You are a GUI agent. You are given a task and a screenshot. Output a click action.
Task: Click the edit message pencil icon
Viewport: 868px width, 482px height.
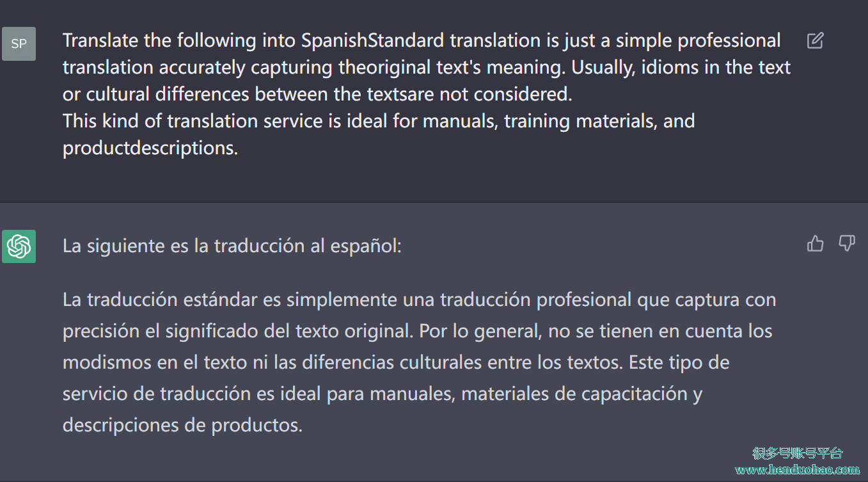tap(815, 41)
